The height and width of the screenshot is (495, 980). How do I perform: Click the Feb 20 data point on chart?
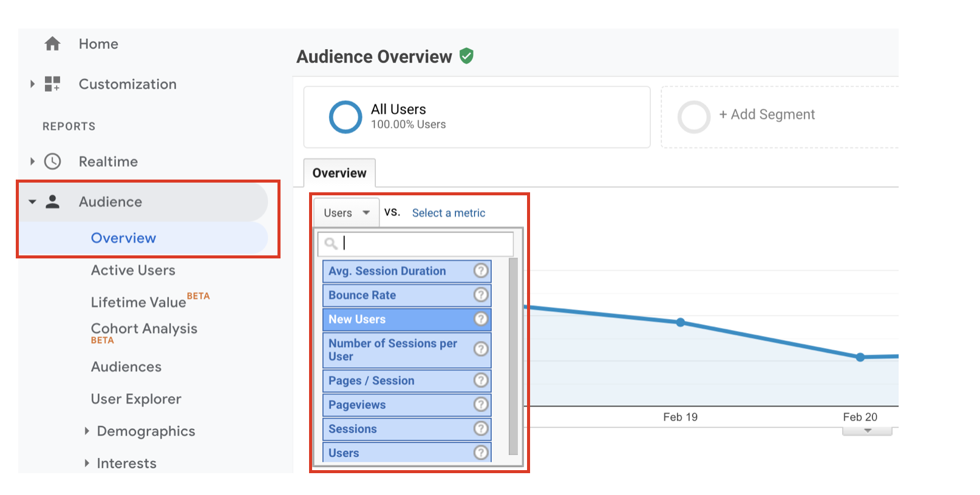[x=860, y=357]
